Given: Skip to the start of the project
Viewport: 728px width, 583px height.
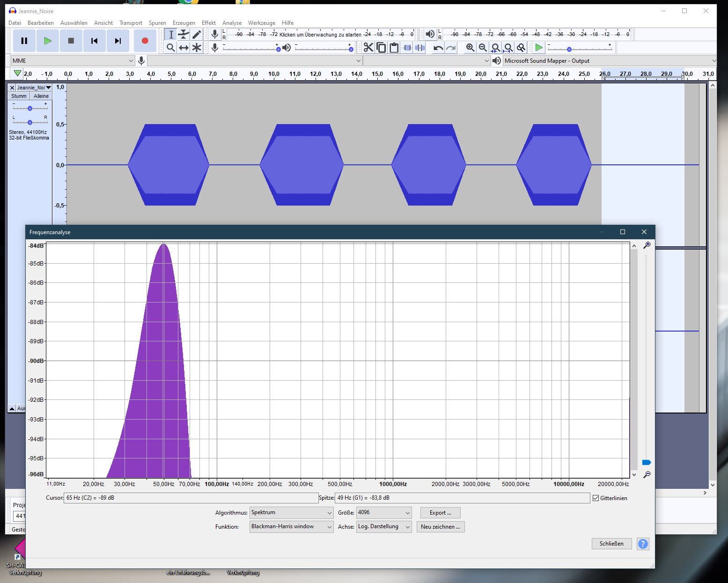Looking at the screenshot, I should click(95, 41).
